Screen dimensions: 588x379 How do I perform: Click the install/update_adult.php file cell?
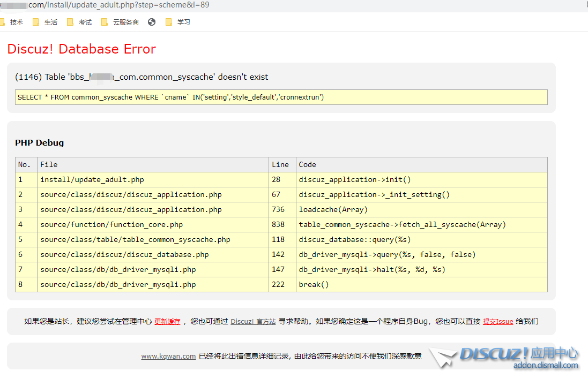tap(92, 180)
